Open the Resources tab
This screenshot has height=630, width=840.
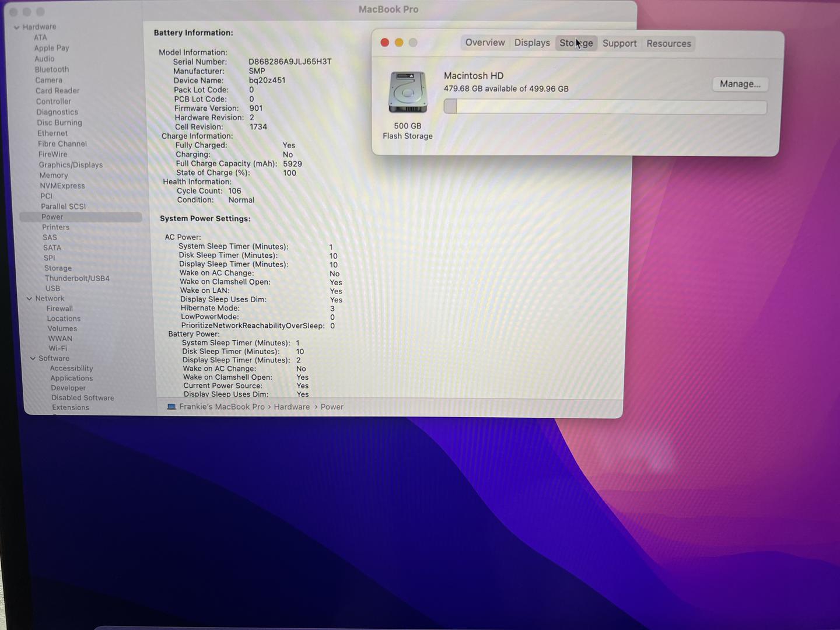(x=668, y=44)
